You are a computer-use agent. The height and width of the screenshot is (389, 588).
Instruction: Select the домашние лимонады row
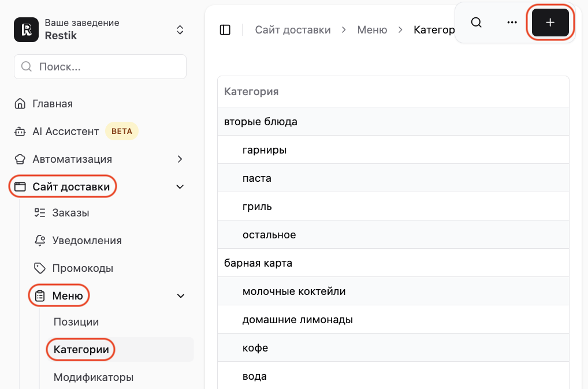click(393, 320)
